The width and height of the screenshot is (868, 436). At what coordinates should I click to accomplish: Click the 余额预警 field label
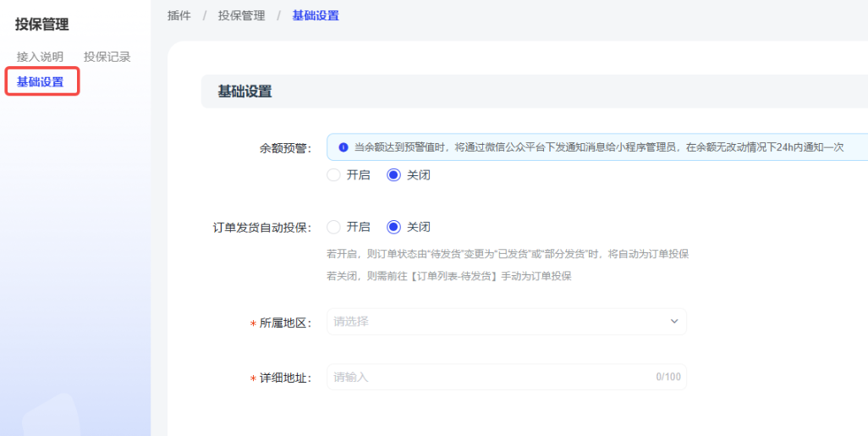(x=285, y=148)
